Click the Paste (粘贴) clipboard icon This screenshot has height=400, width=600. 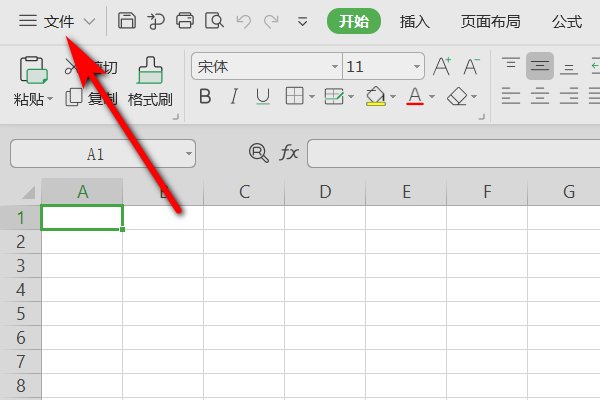tap(34, 72)
